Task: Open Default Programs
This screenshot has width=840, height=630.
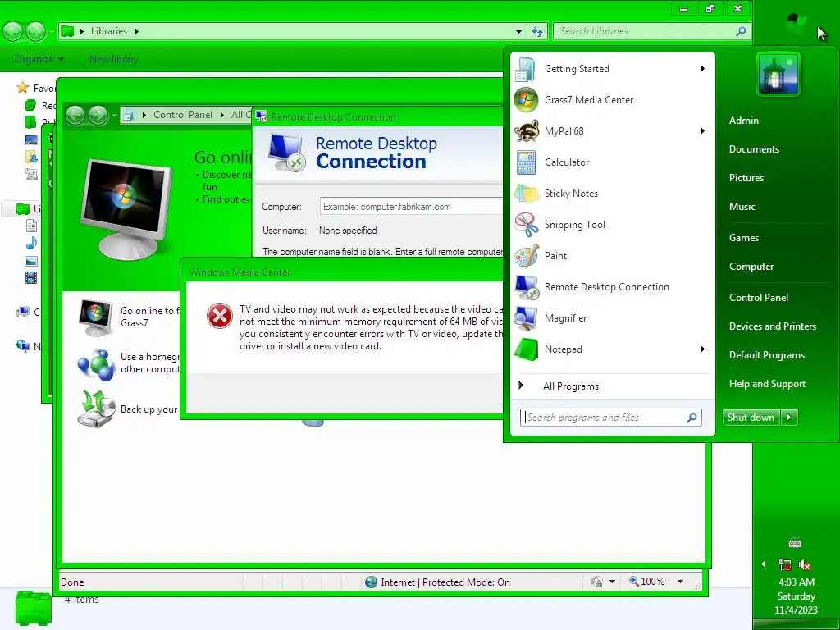Action: pyautogui.click(x=767, y=355)
